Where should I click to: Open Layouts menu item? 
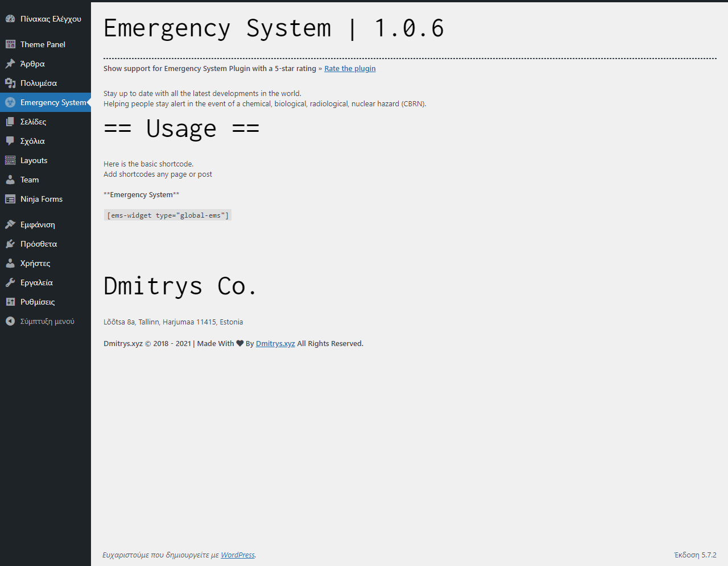pyautogui.click(x=45, y=160)
